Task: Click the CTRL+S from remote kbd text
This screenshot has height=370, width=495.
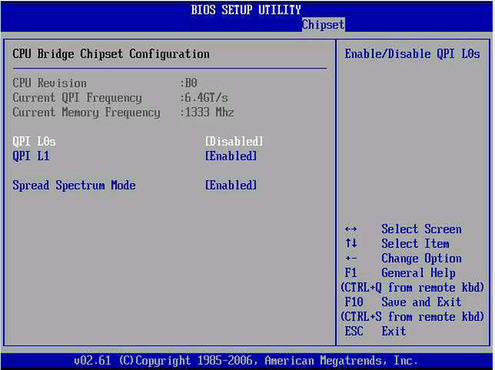Action: tap(412, 317)
